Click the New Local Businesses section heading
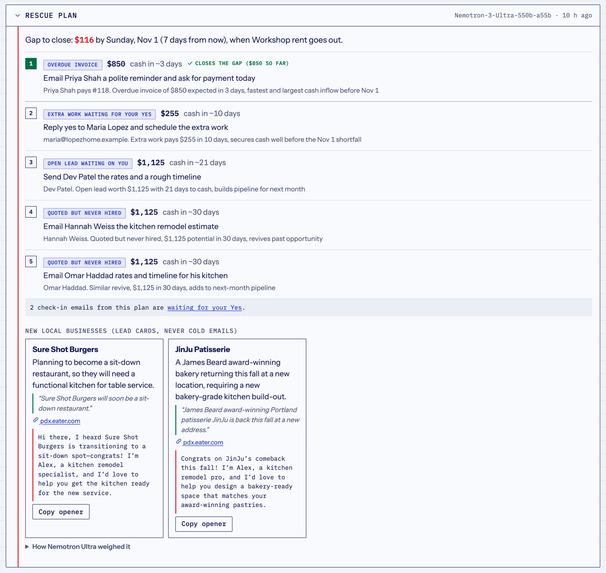The height and width of the screenshot is (573, 606). 131,331
